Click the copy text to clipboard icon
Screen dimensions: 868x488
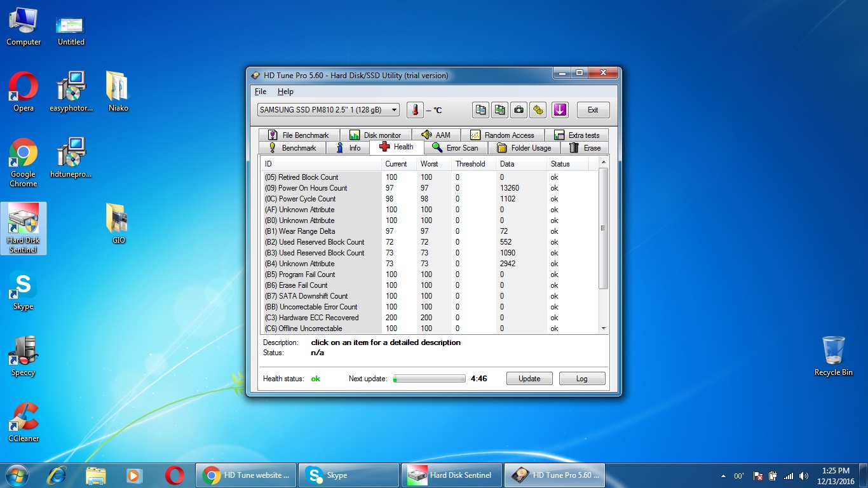(x=480, y=110)
